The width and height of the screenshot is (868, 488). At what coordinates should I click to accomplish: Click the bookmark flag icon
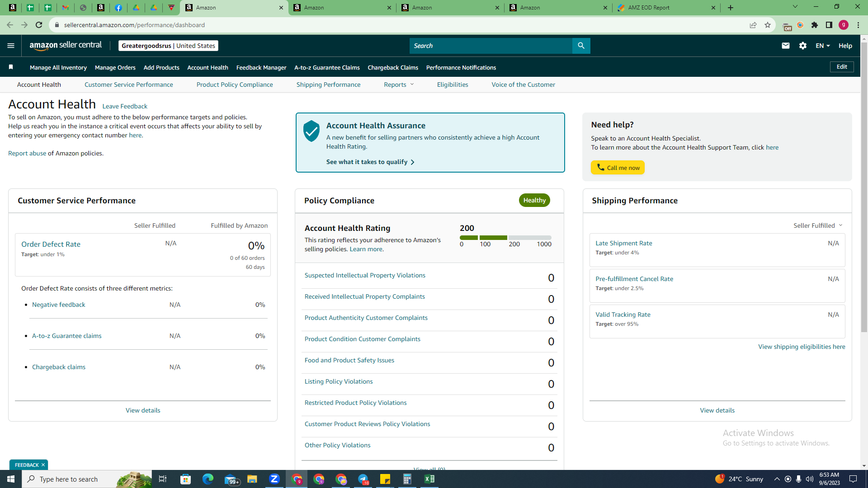coord(11,67)
